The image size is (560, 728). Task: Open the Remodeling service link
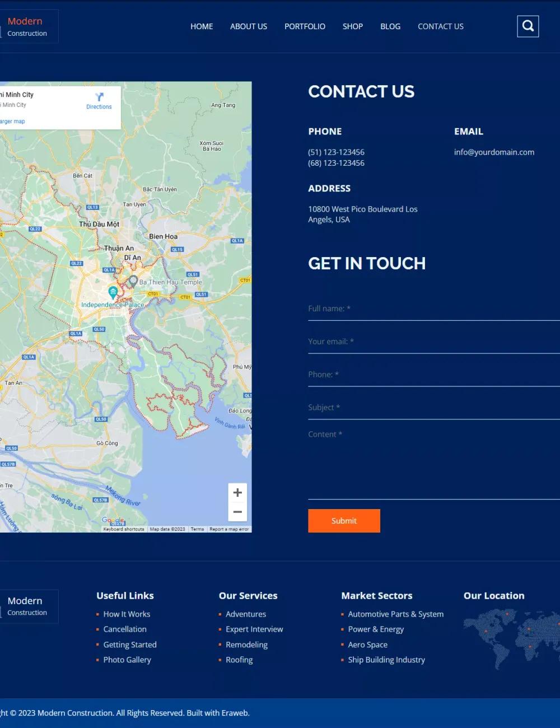click(x=246, y=645)
